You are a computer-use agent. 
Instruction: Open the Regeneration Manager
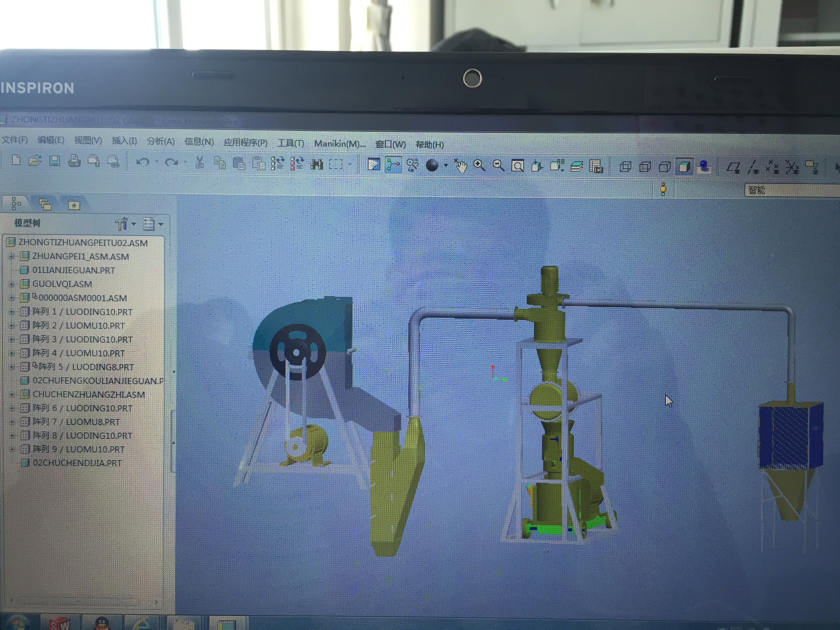(x=297, y=164)
